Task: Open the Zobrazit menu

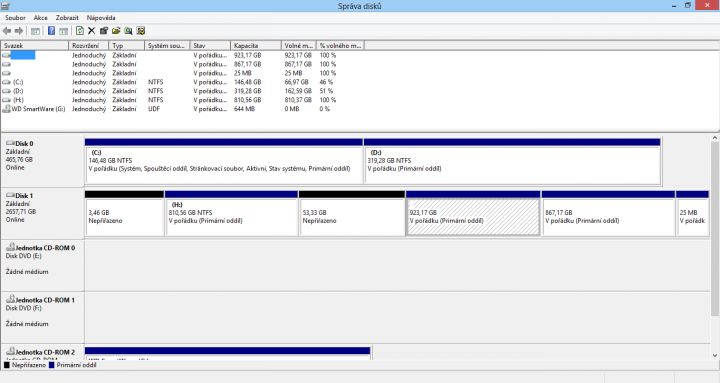Action: pos(67,17)
